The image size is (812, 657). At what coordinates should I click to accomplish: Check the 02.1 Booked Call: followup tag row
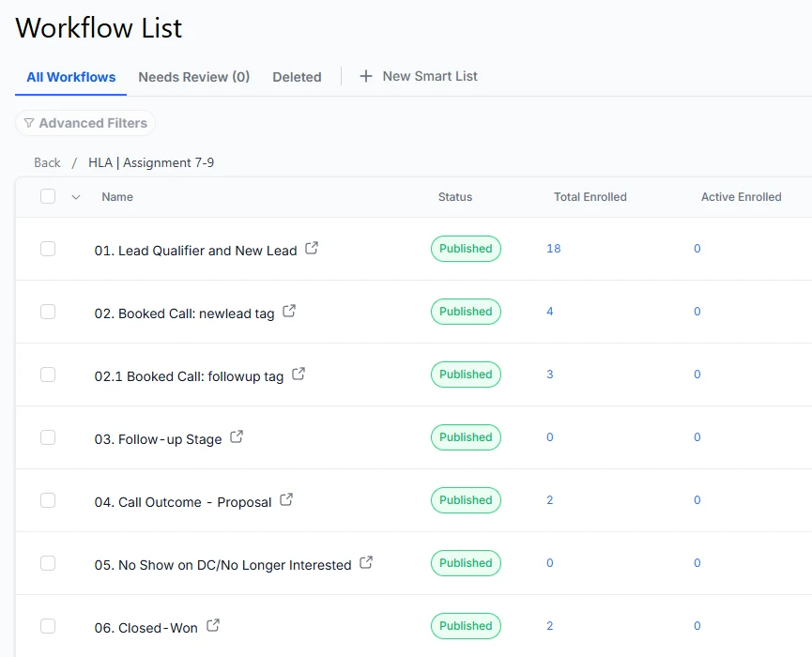coord(48,374)
